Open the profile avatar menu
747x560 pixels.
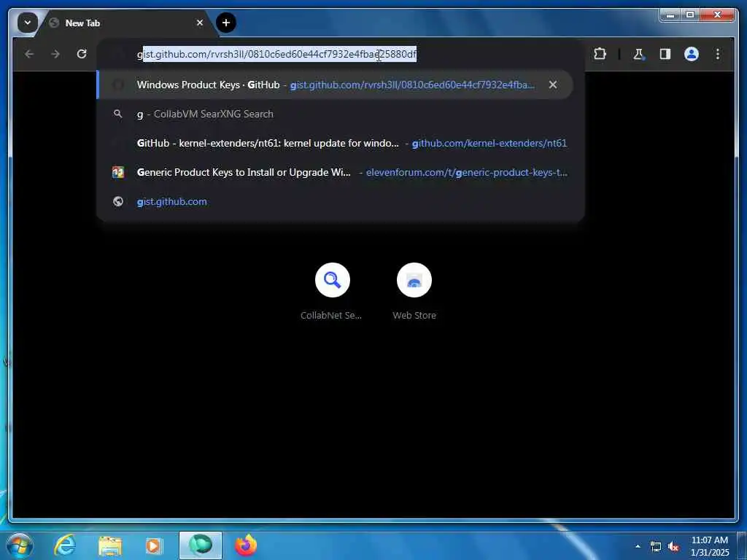pos(692,54)
